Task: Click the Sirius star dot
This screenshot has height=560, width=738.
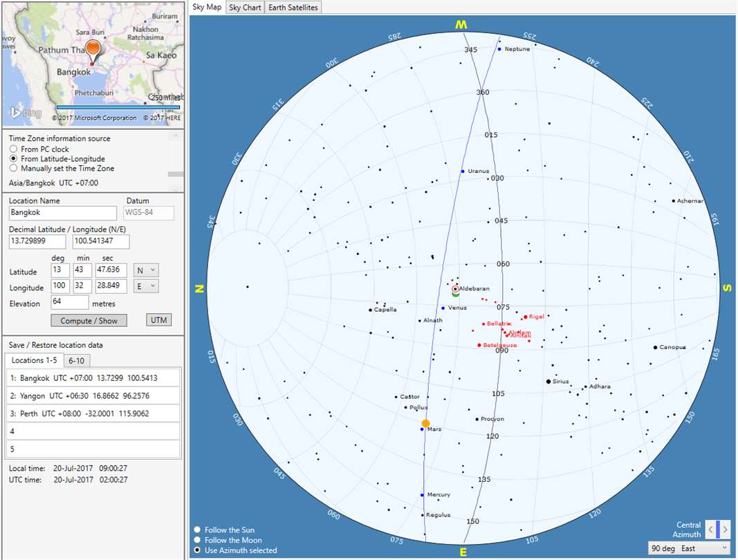Action: 548,382
